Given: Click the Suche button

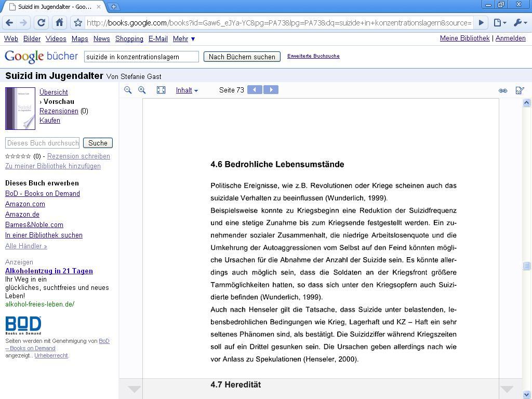Looking at the screenshot, I should tap(98, 143).
